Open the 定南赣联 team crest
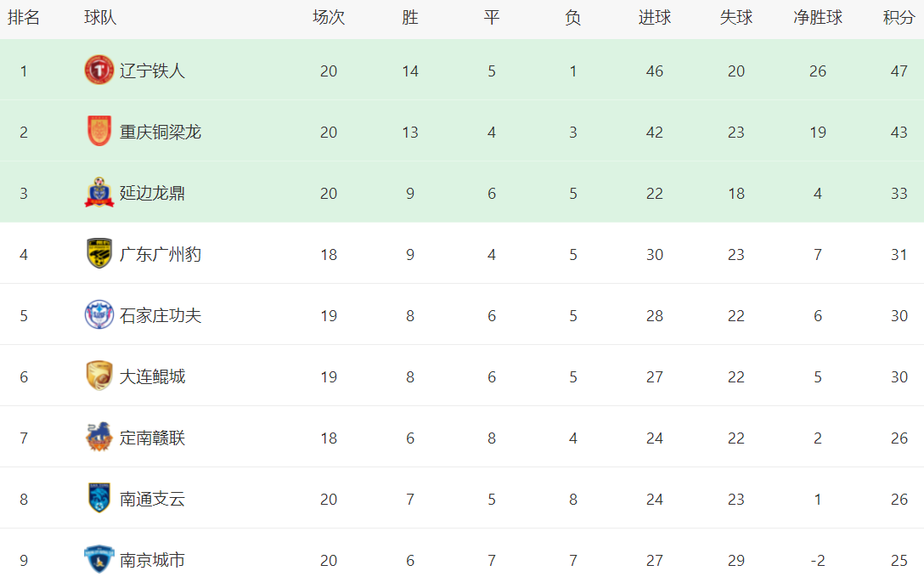 [99, 438]
